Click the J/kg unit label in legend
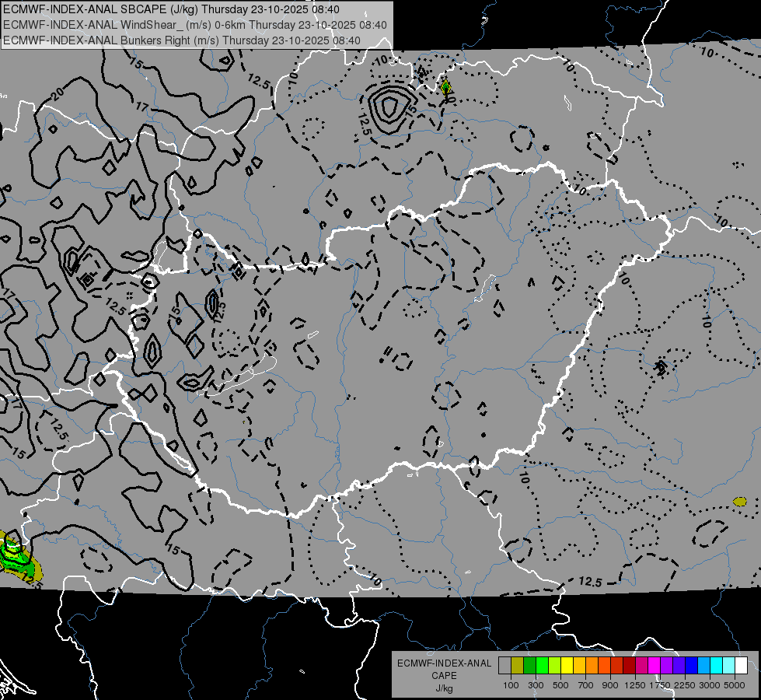The image size is (761, 700). coord(444,688)
